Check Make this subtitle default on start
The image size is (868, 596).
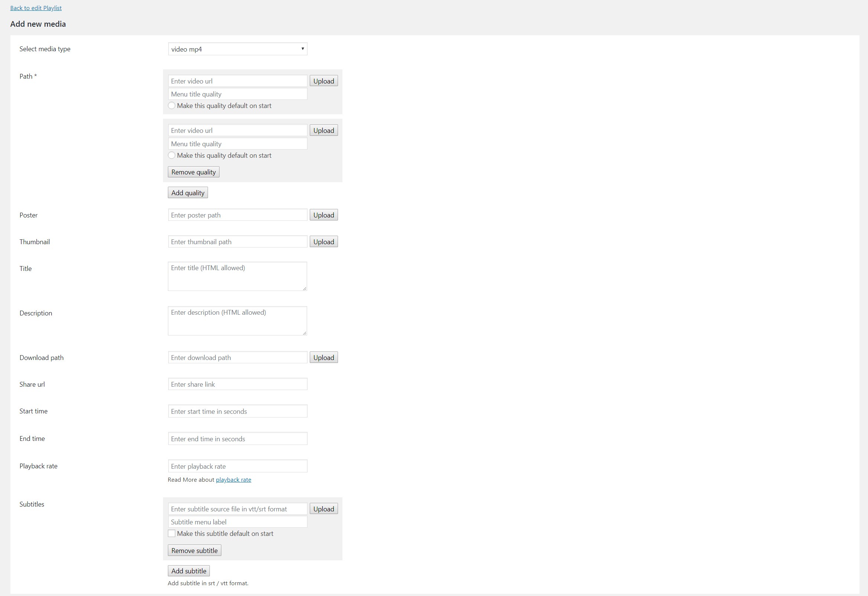172,534
